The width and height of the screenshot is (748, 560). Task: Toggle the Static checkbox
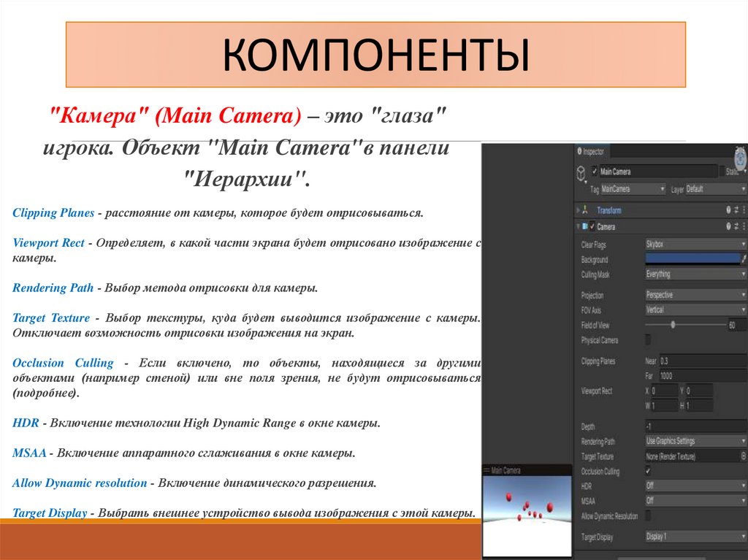pyautogui.click(x=722, y=171)
